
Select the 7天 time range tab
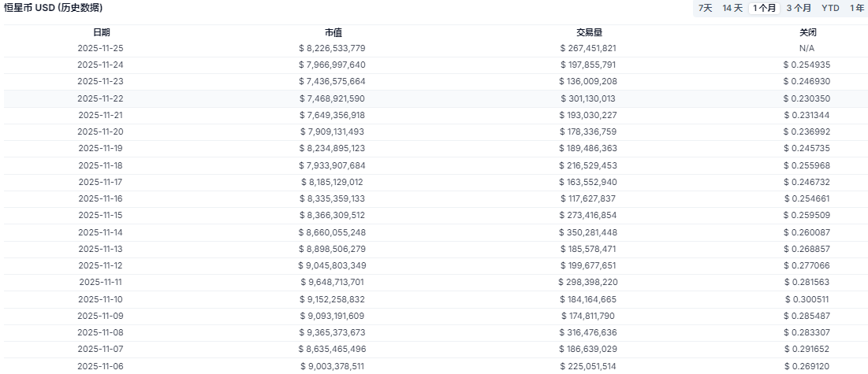tap(705, 8)
